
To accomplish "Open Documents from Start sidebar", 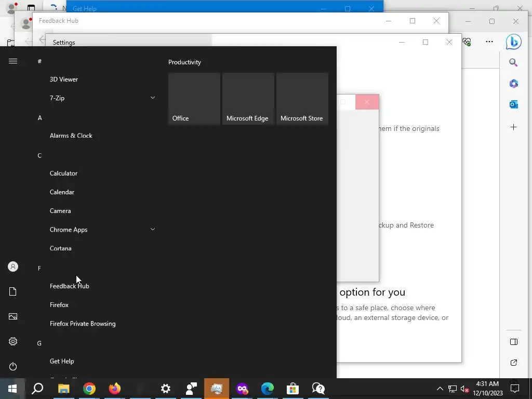I will [x=13, y=291].
